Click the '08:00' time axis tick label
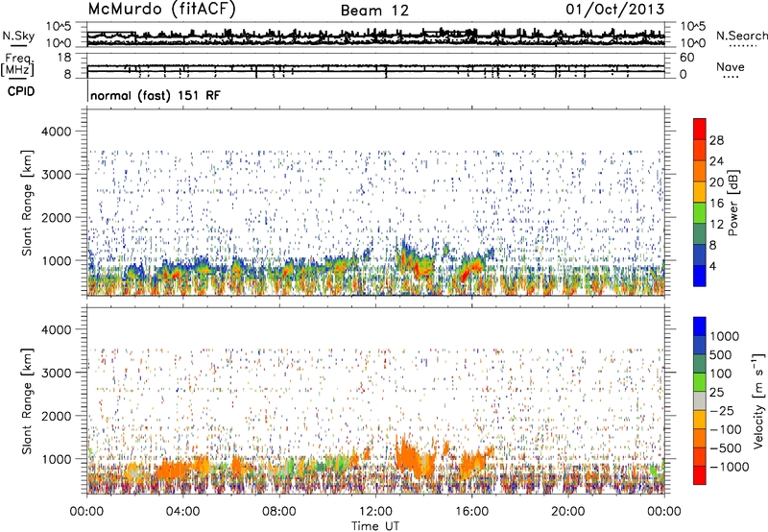Screen dimensions: 768x532 click(279, 512)
